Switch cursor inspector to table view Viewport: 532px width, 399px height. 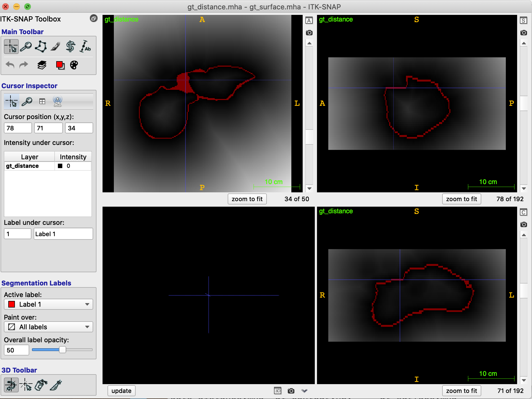[42, 101]
